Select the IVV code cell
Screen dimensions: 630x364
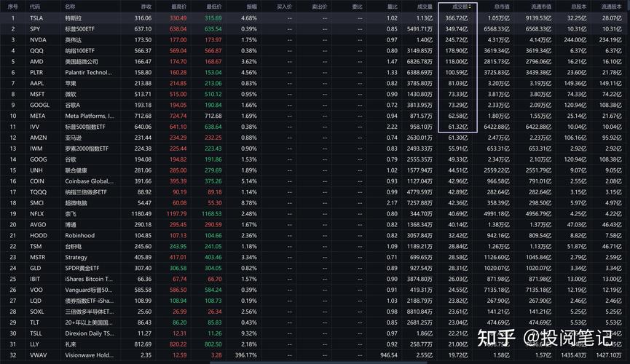pos(34,127)
